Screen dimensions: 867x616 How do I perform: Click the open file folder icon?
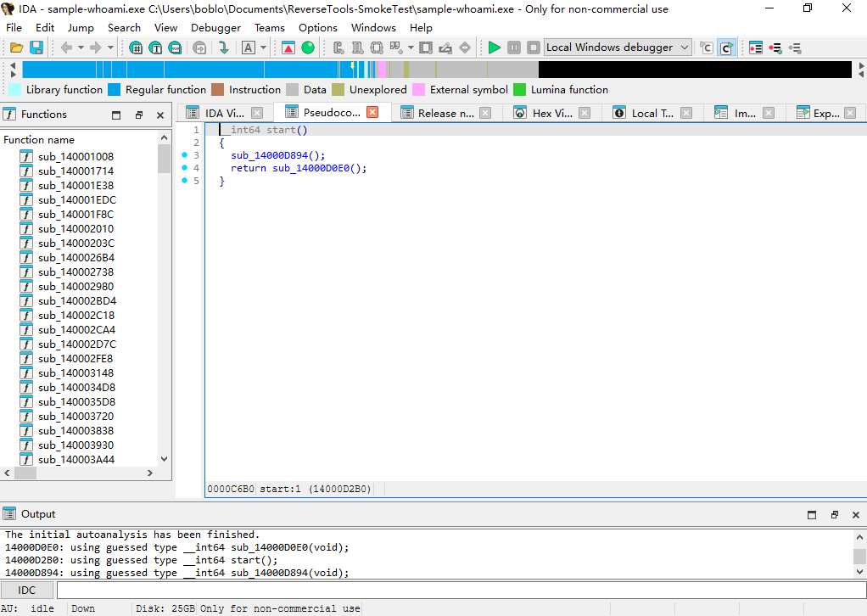17,48
